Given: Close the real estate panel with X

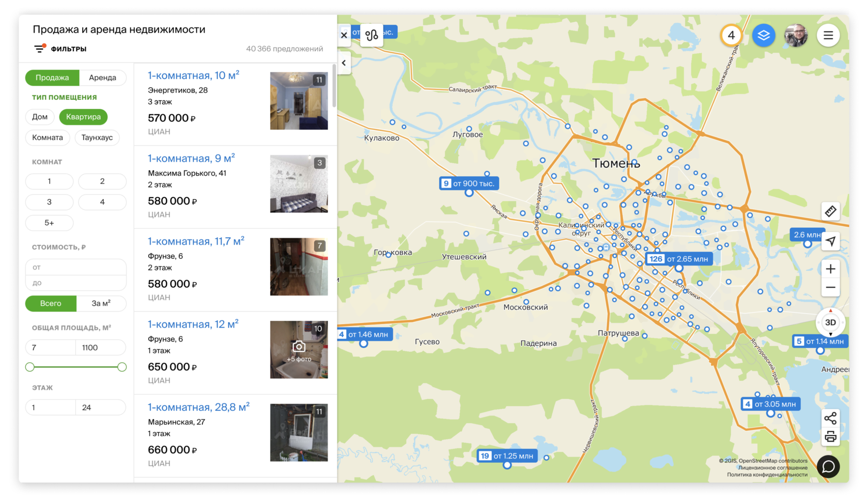Looking at the screenshot, I should click(x=344, y=35).
